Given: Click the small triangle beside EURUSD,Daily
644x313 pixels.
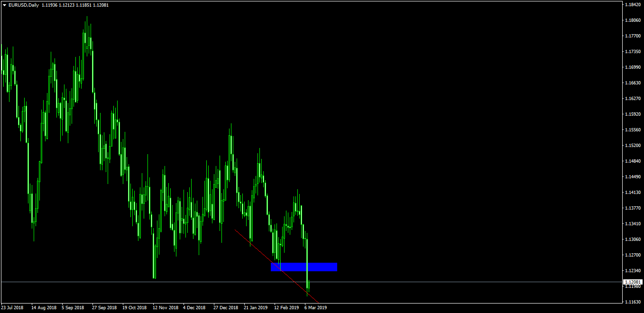Looking at the screenshot, I should (5, 5).
